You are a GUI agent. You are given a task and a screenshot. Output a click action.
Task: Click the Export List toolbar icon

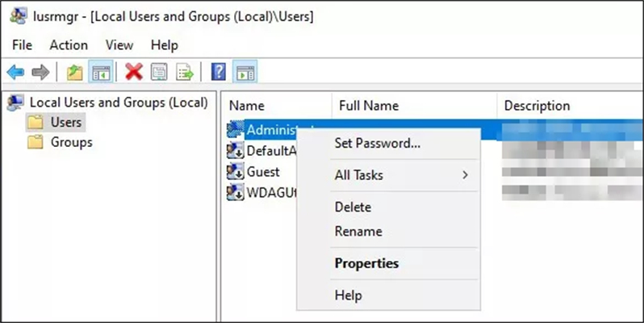[x=185, y=73]
